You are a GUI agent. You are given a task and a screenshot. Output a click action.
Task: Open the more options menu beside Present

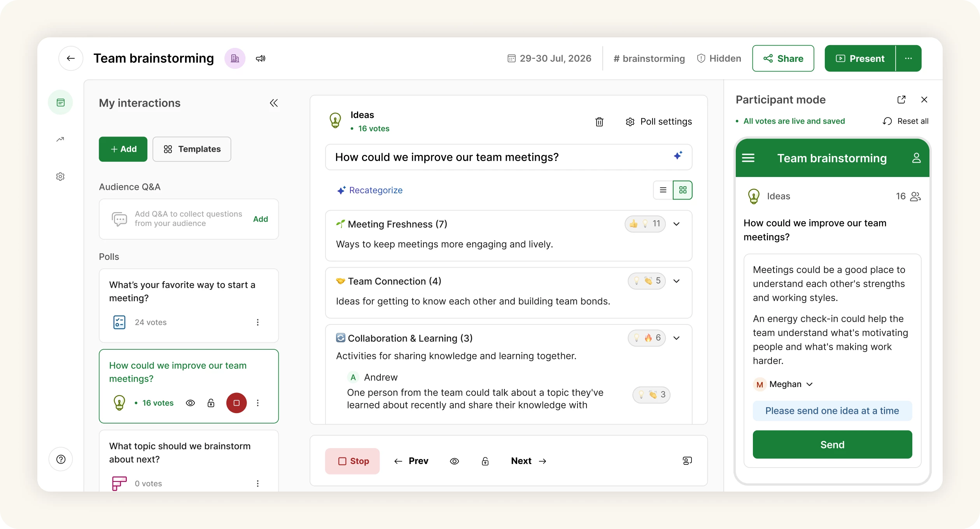tap(908, 58)
